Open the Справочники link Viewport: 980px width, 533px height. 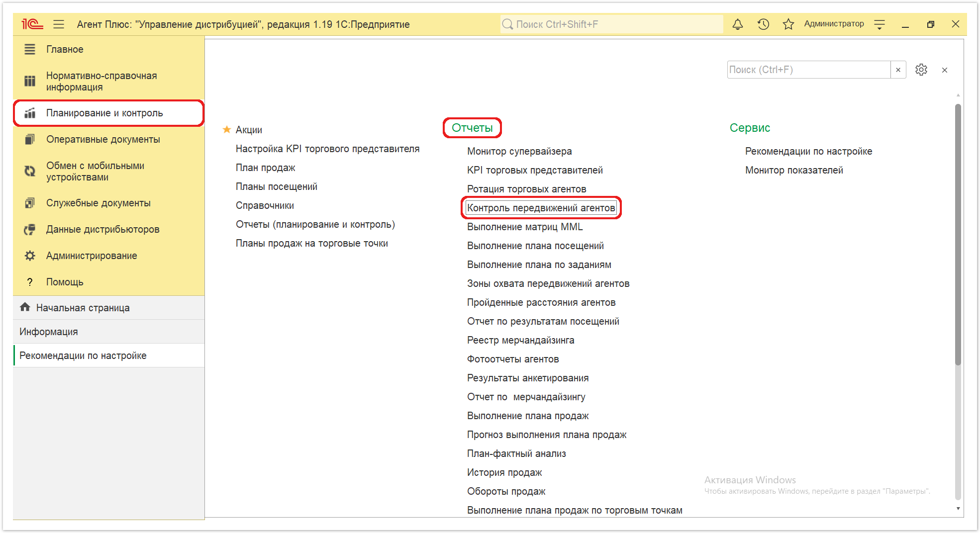265,205
